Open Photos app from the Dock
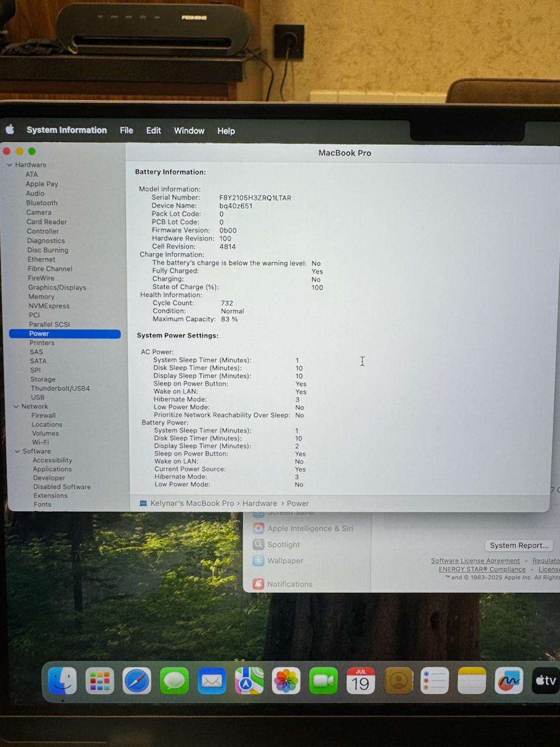The image size is (560, 747). [x=286, y=680]
